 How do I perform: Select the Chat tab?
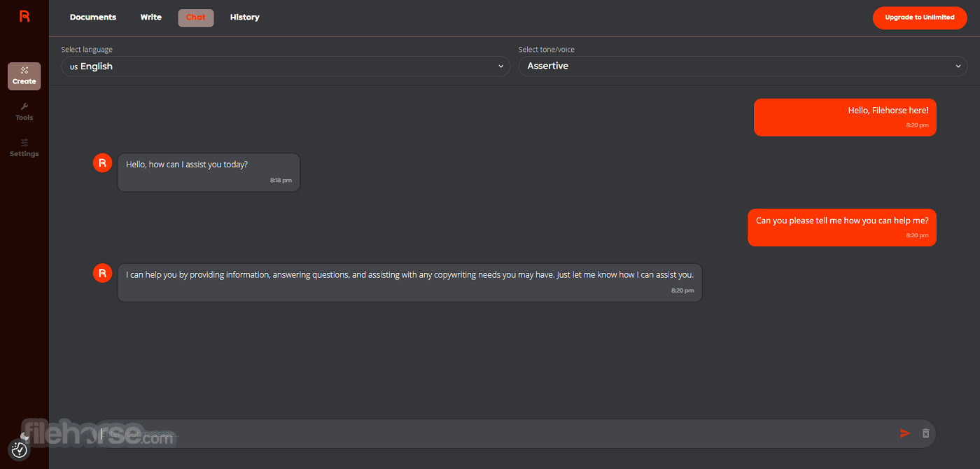pos(196,17)
